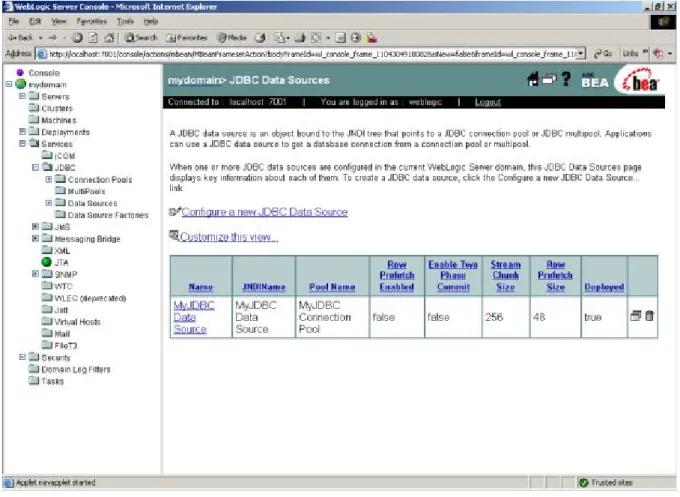Open the Clusters folder
Viewport: 680px width, 497px height.
click(57, 108)
